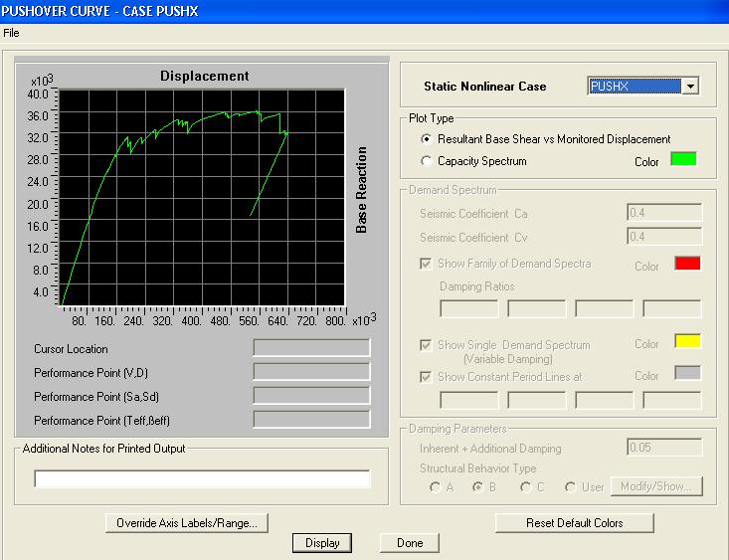Click the last Constant Period Lines field

click(x=672, y=400)
